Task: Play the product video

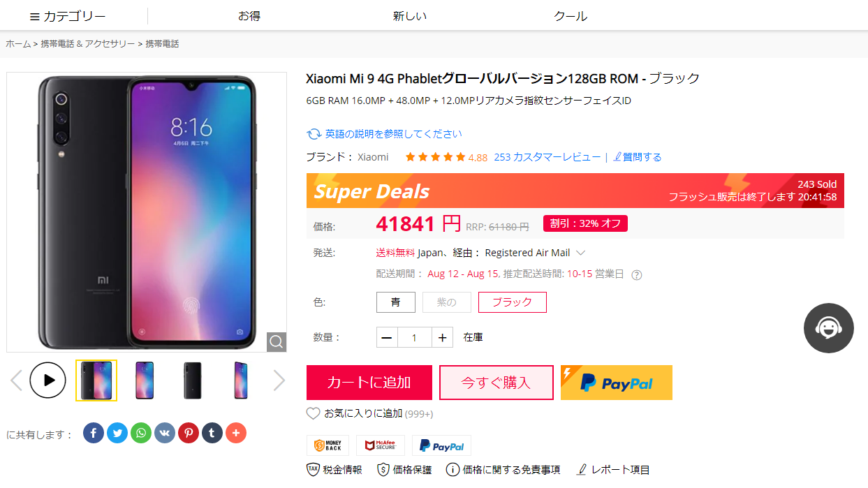Action: coord(48,380)
